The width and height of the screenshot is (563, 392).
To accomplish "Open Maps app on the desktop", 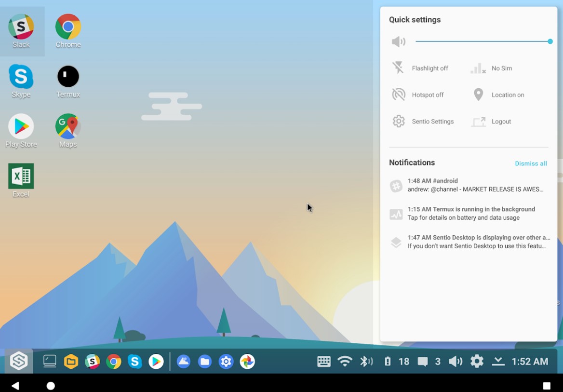I will [x=68, y=131].
